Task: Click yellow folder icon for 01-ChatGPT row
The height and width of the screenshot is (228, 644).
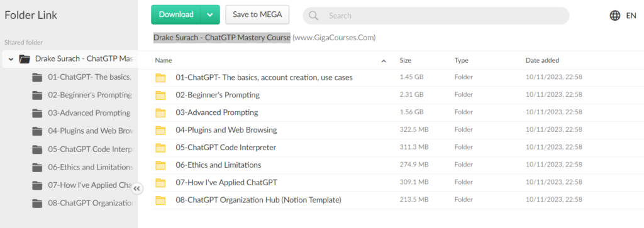Action: [x=160, y=77]
